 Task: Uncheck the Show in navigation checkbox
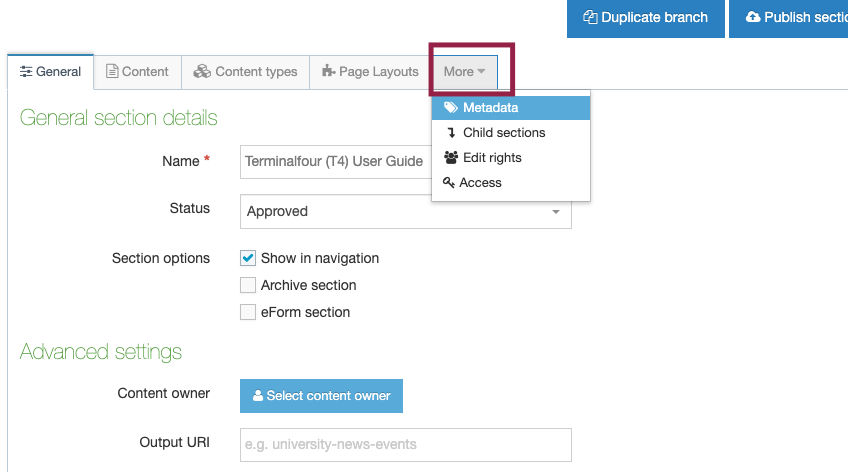click(x=248, y=258)
